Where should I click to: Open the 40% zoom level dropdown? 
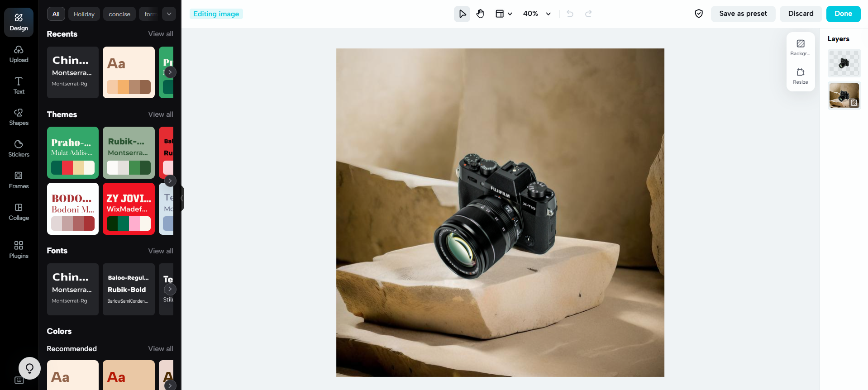[537, 14]
